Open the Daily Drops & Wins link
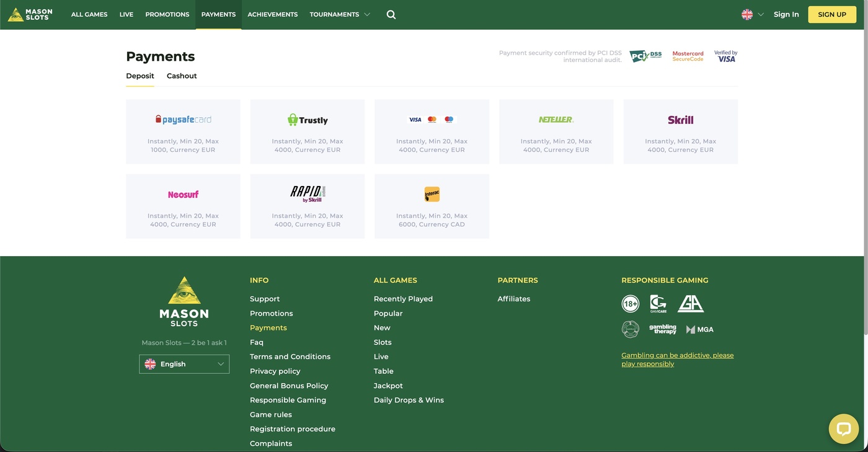The width and height of the screenshot is (868, 452). [409, 400]
